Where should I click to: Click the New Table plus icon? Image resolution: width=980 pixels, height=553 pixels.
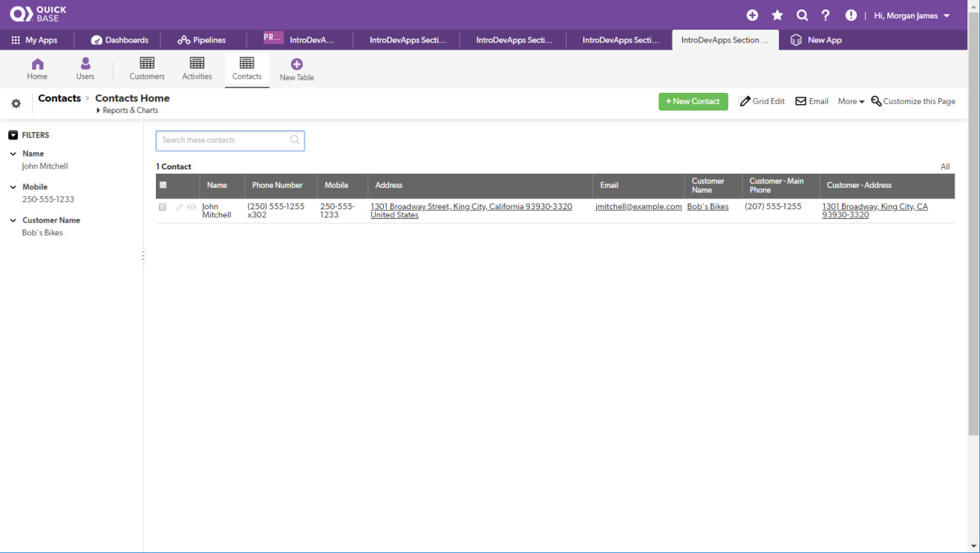tap(296, 65)
